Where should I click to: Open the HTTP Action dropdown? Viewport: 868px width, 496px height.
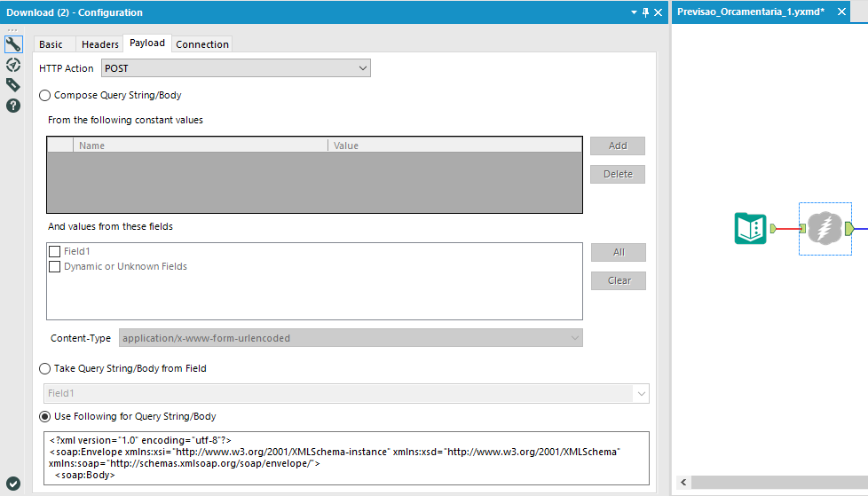(x=236, y=68)
